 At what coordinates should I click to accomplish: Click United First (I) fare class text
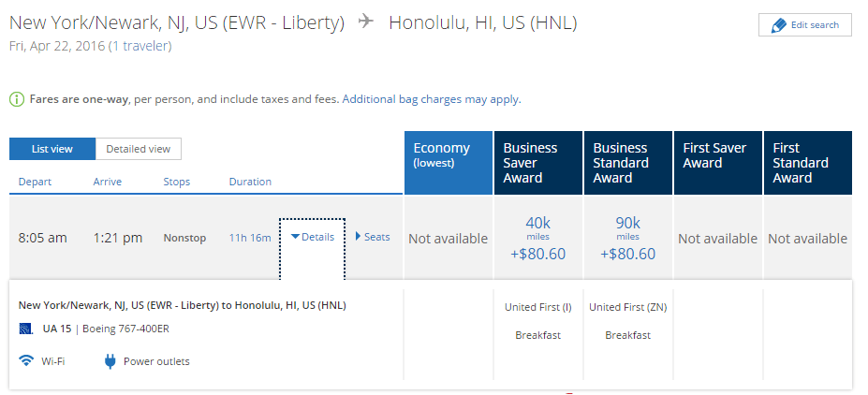[538, 307]
